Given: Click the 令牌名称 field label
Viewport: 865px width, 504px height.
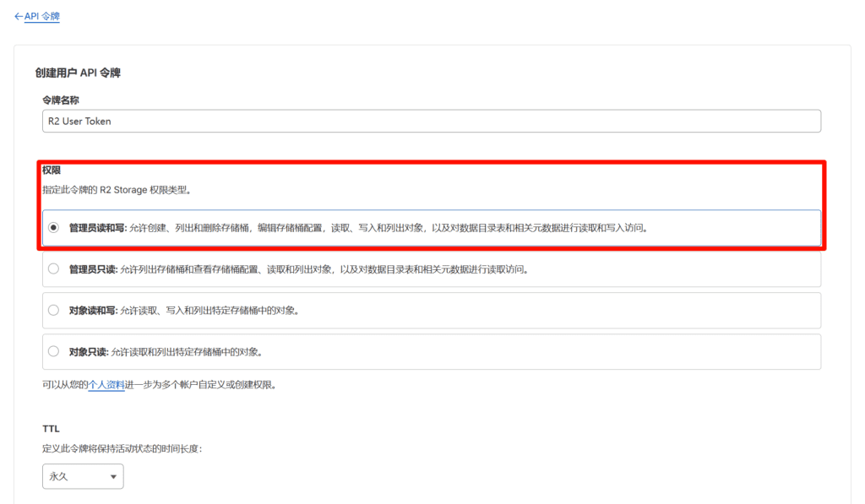Looking at the screenshot, I should point(61,100).
